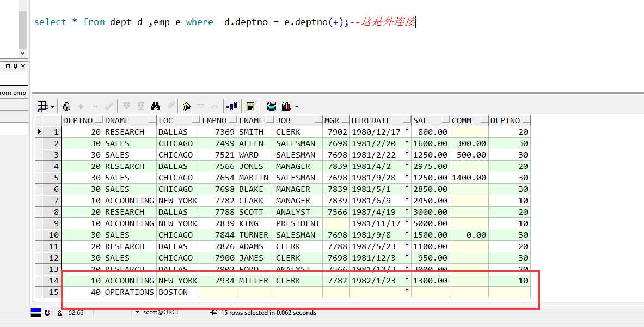The height and width of the screenshot is (327, 644).
Task: Click the red refresh icon in status bar
Action: pyautogui.click(x=48, y=313)
